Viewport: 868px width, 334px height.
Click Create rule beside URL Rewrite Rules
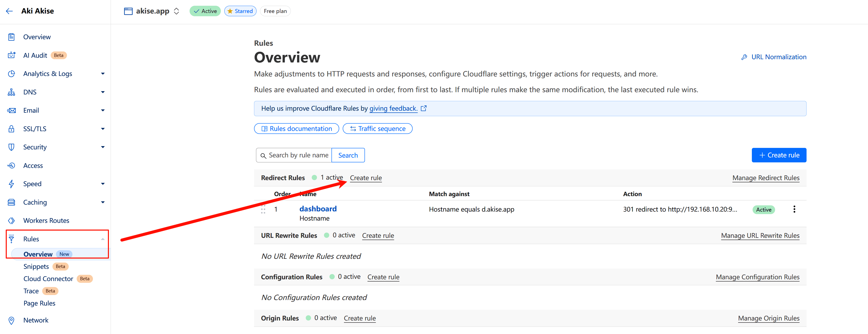pos(378,236)
